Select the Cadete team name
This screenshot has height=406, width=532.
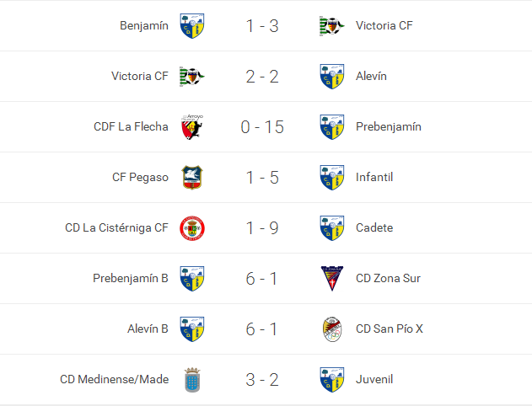(x=374, y=228)
